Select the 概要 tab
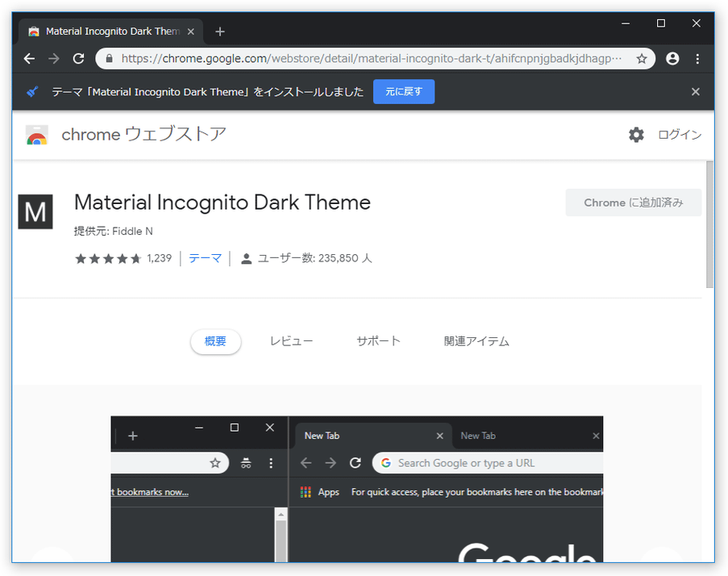This screenshot has width=728, height=576. click(215, 341)
